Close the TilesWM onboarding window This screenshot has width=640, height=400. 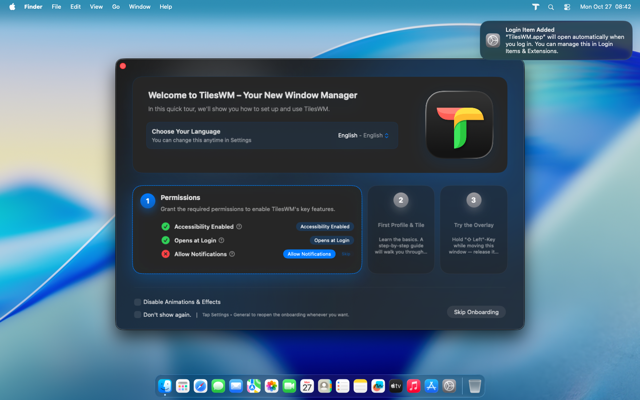click(123, 66)
